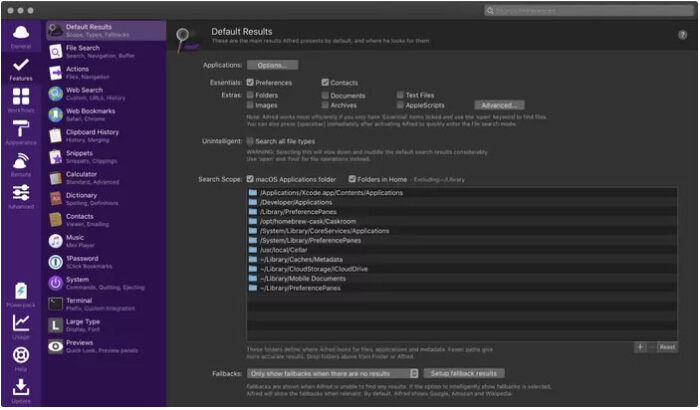Open the Workflows grid icon
The image size is (700, 410).
(x=21, y=96)
